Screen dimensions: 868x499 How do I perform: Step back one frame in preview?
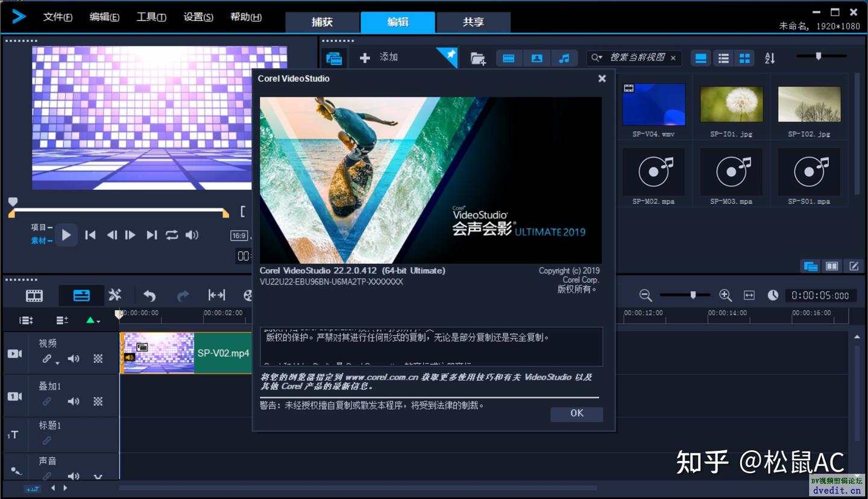coord(112,235)
